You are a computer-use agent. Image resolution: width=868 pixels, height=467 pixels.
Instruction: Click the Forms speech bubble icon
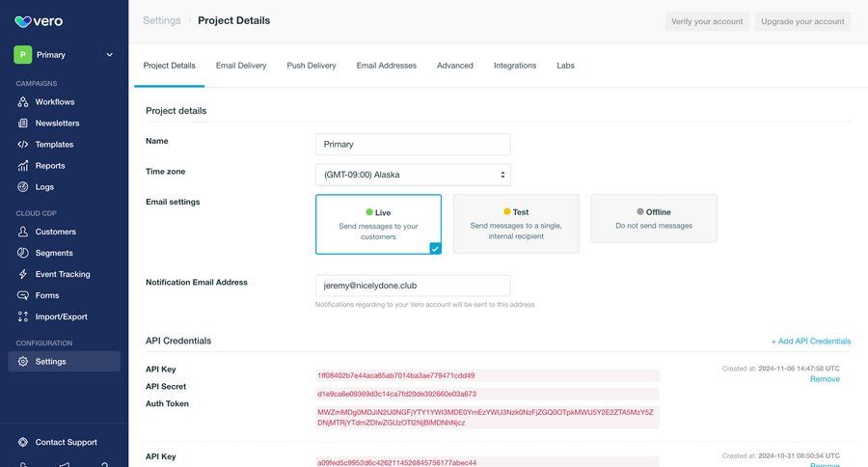tap(23, 295)
